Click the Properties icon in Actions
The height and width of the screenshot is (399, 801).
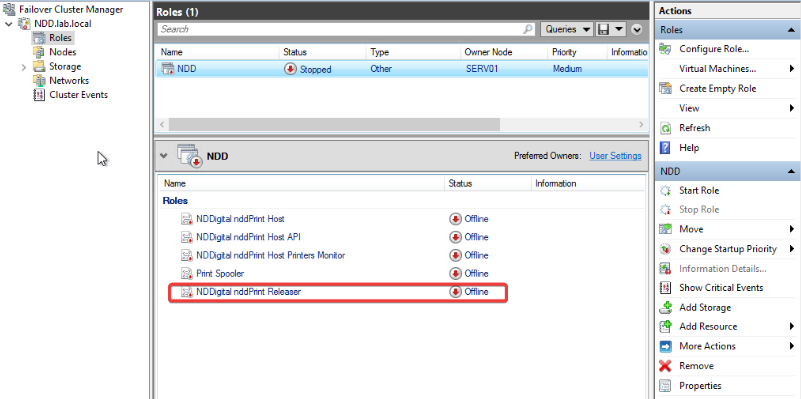pos(665,386)
